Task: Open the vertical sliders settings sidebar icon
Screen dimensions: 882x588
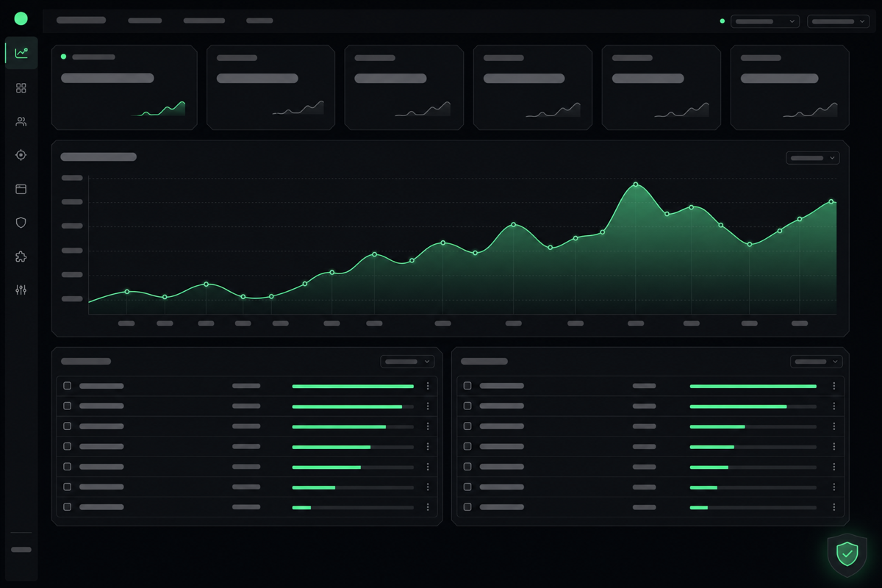Action: coord(21,290)
